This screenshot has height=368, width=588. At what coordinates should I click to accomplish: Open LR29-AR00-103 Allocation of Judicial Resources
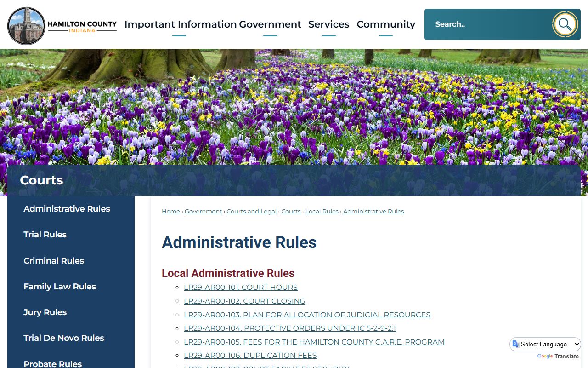click(307, 315)
